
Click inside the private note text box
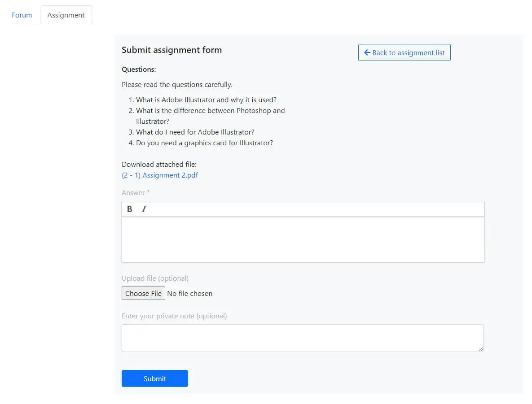[x=302, y=338]
